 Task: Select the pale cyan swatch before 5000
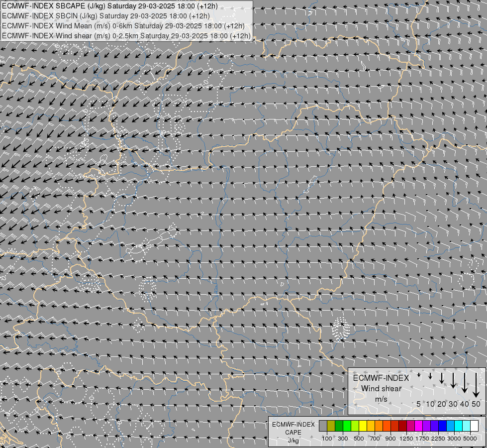467,426
